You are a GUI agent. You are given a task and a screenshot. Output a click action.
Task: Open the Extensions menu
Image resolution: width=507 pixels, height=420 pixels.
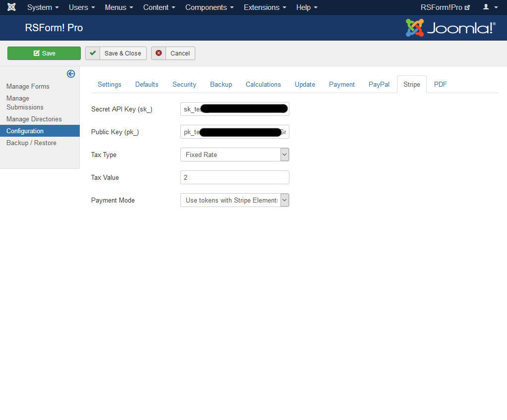point(265,7)
